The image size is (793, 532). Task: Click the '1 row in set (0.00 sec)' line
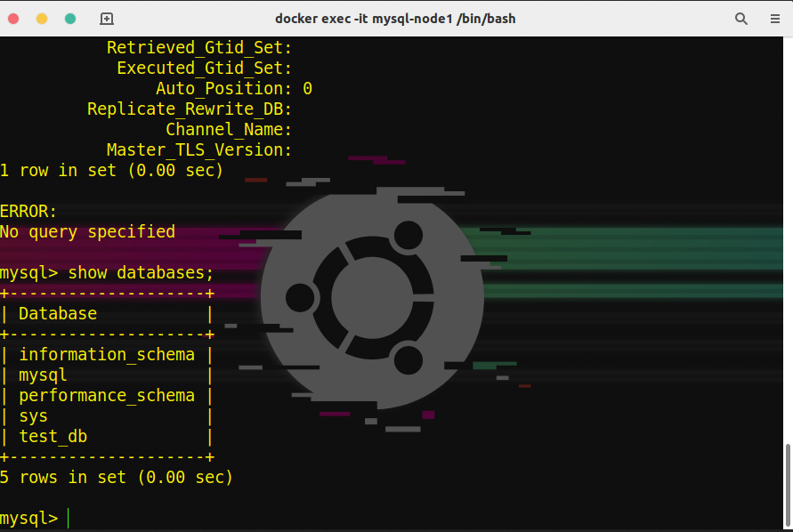coord(111,171)
